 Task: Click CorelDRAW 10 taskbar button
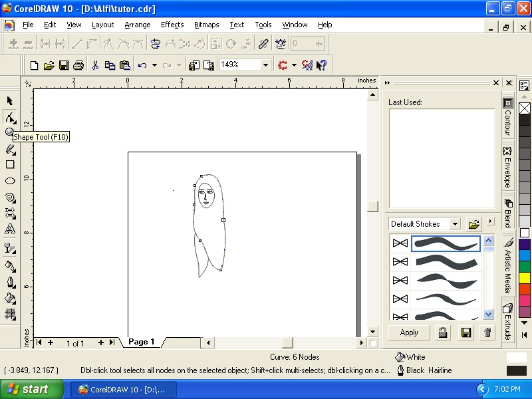click(124, 390)
